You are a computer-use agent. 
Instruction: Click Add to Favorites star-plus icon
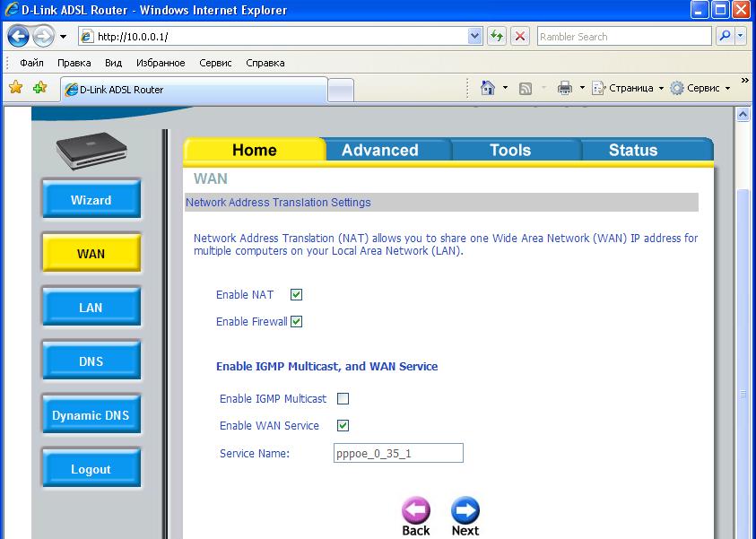click(40, 87)
